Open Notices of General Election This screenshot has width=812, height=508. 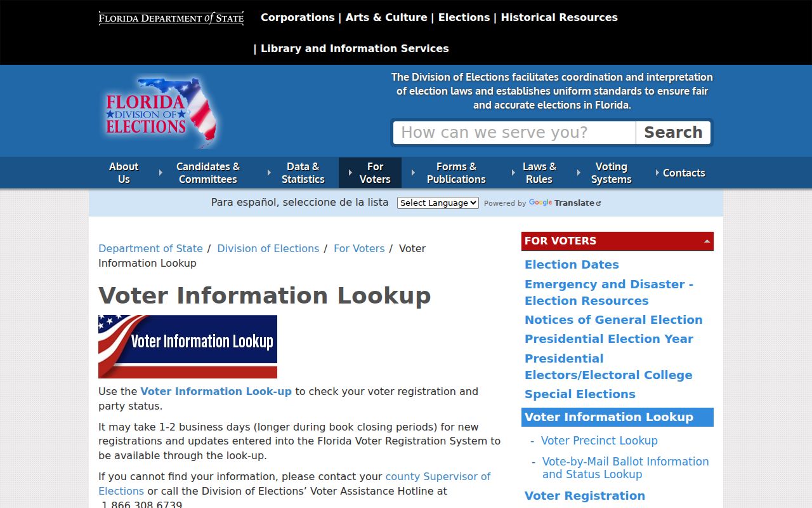click(x=613, y=320)
